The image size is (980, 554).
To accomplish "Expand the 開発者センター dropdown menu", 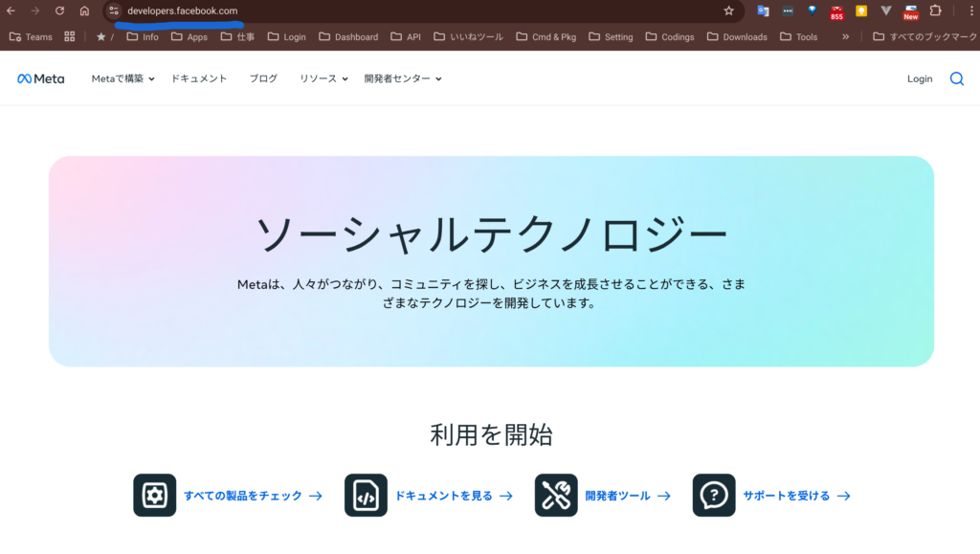I will [x=402, y=78].
